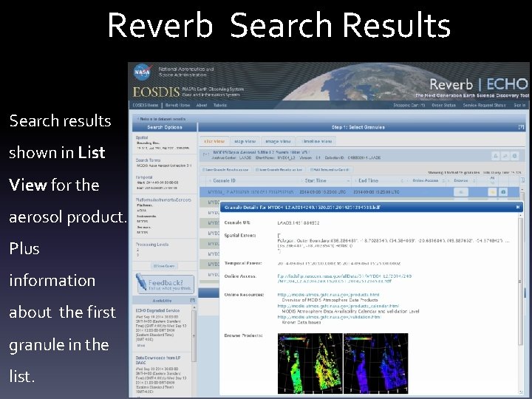
Task: Open the Shopping Cart (1) link
Action: tap(409, 105)
